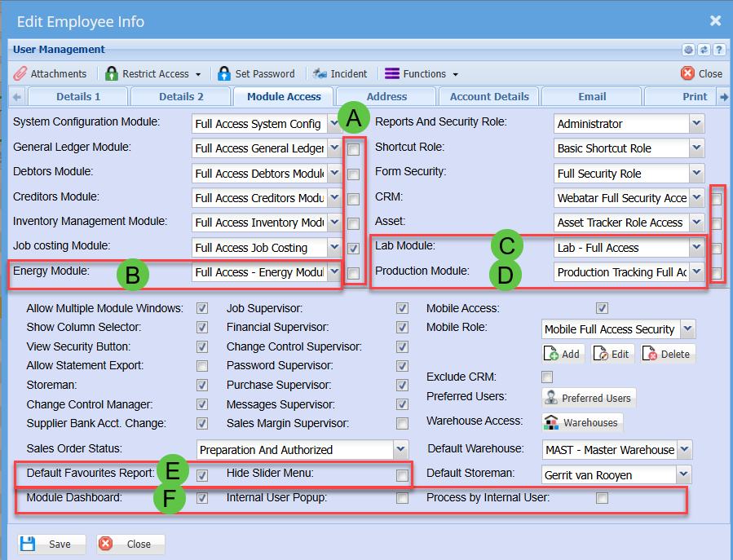Expand the Default Storeman dropdown

click(x=685, y=474)
